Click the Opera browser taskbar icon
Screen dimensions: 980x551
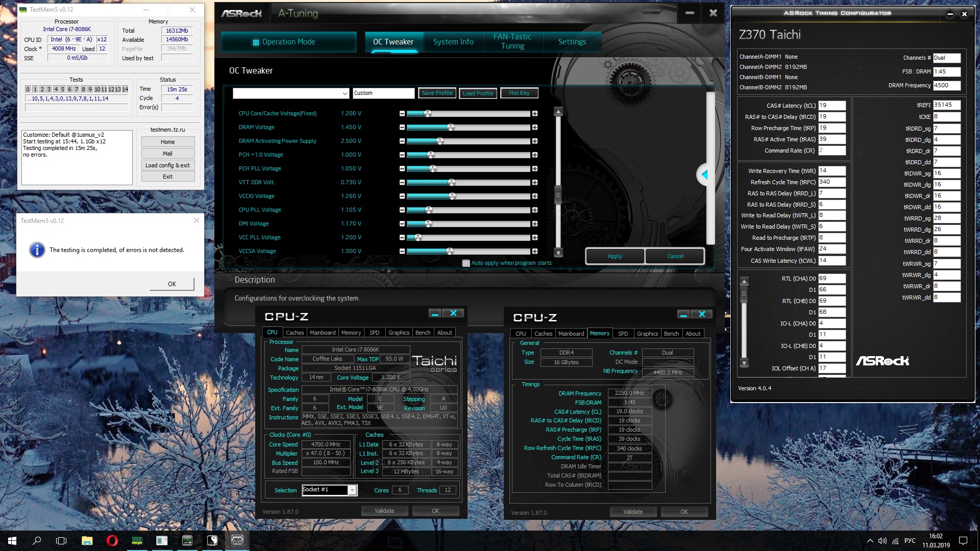(x=112, y=541)
